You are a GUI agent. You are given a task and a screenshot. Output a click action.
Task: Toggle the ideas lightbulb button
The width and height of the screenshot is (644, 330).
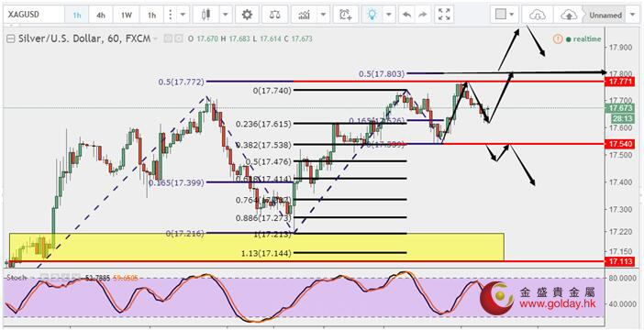[x=372, y=16]
